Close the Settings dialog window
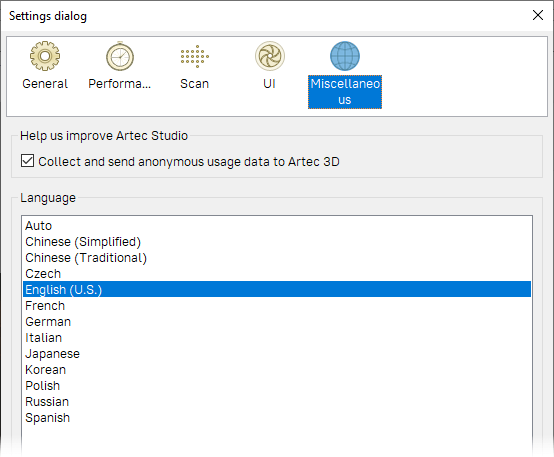 pos(538,15)
